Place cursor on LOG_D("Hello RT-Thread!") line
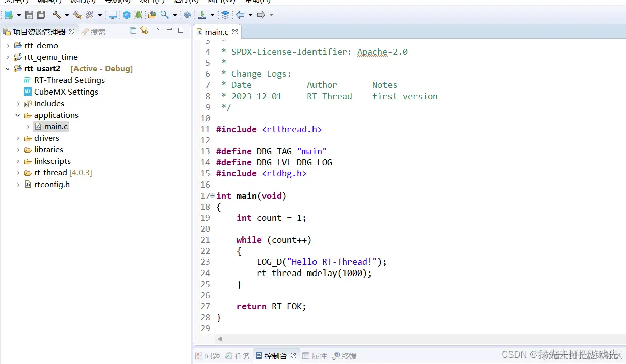The height and width of the screenshot is (364, 626). tap(322, 262)
